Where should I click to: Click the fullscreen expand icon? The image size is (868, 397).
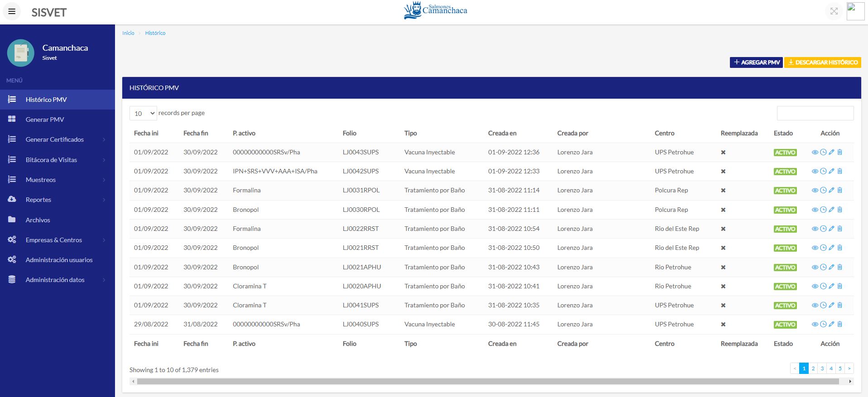pos(834,11)
